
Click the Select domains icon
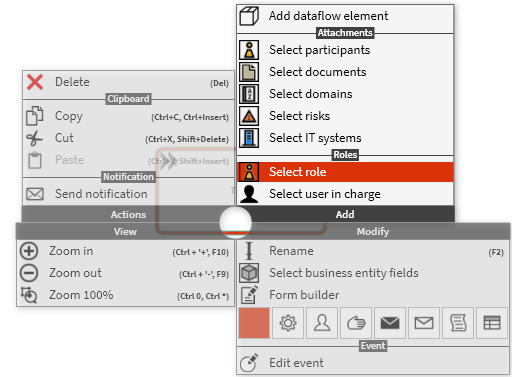click(x=249, y=94)
